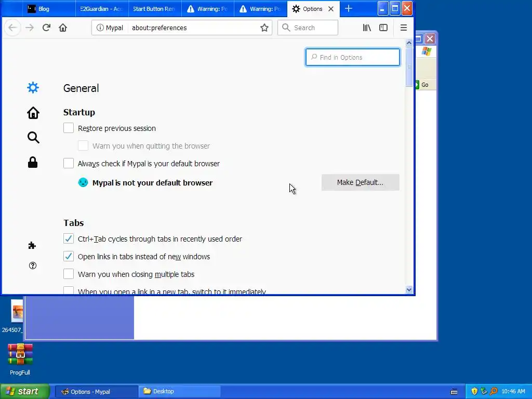Open the orange magnifier tray icon
The image size is (532, 399).
[494, 391]
